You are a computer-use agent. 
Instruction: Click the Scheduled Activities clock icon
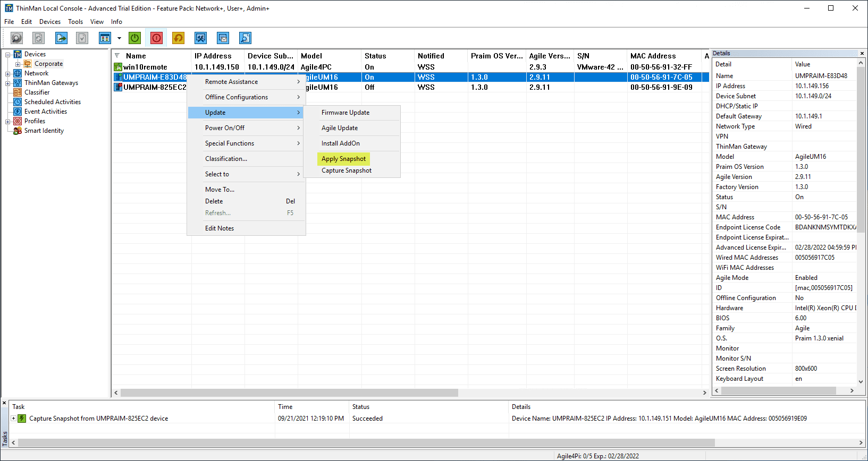tap(18, 102)
